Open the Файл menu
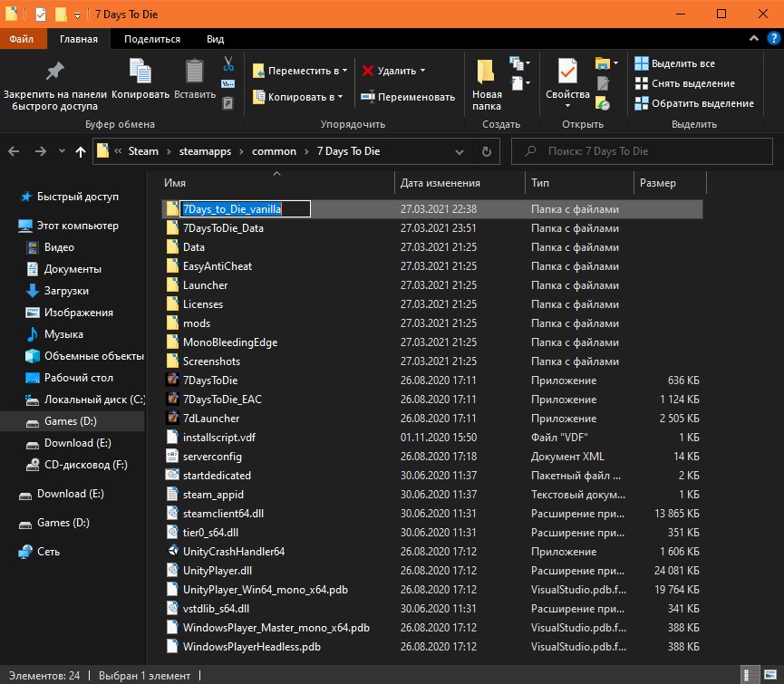 tap(22, 39)
